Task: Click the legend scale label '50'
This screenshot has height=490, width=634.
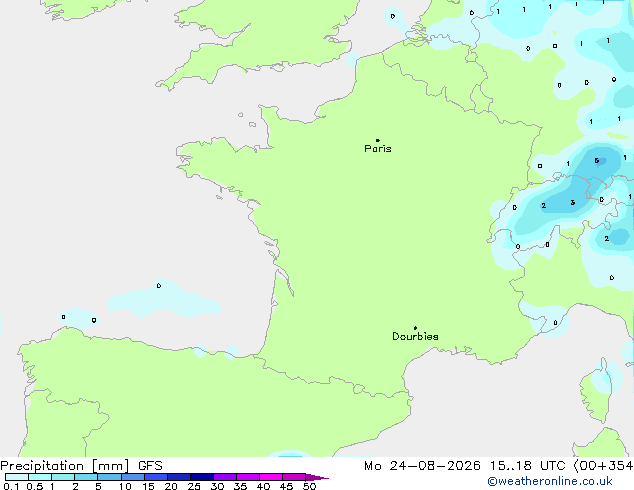Action: click(x=309, y=486)
